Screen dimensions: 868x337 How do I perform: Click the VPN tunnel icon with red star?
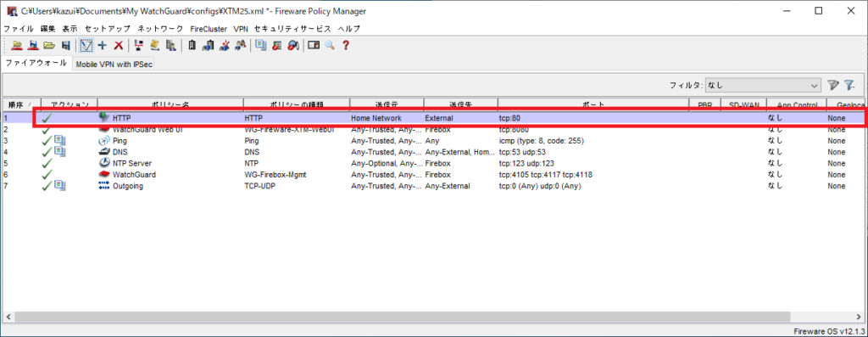point(224,46)
